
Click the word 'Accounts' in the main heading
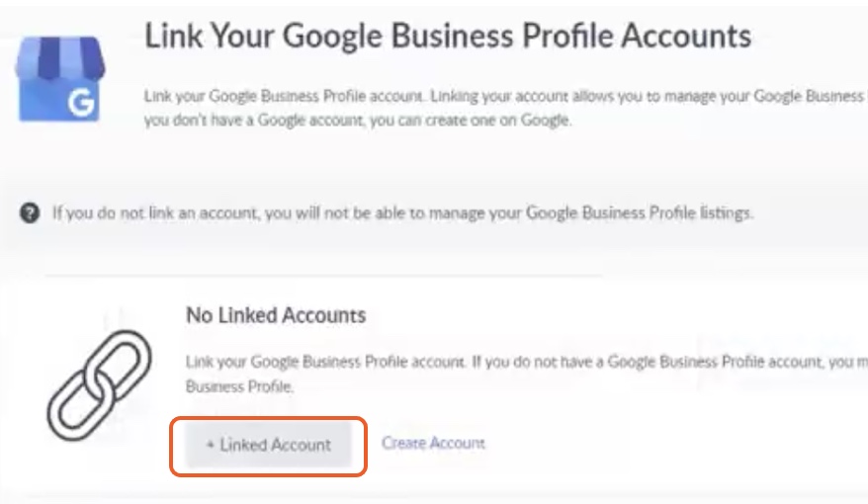pos(686,36)
